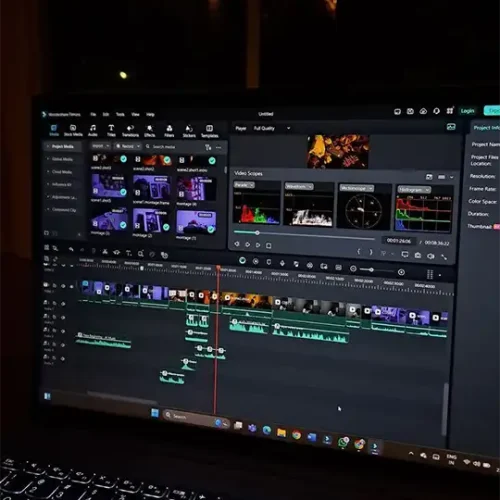Open the Templates tab
The height and width of the screenshot is (500, 500).
point(209,132)
